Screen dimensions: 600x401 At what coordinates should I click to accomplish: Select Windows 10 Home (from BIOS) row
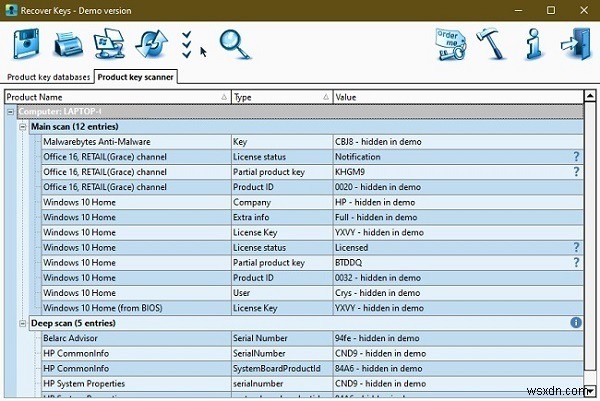pyautogui.click(x=312, y=308)
